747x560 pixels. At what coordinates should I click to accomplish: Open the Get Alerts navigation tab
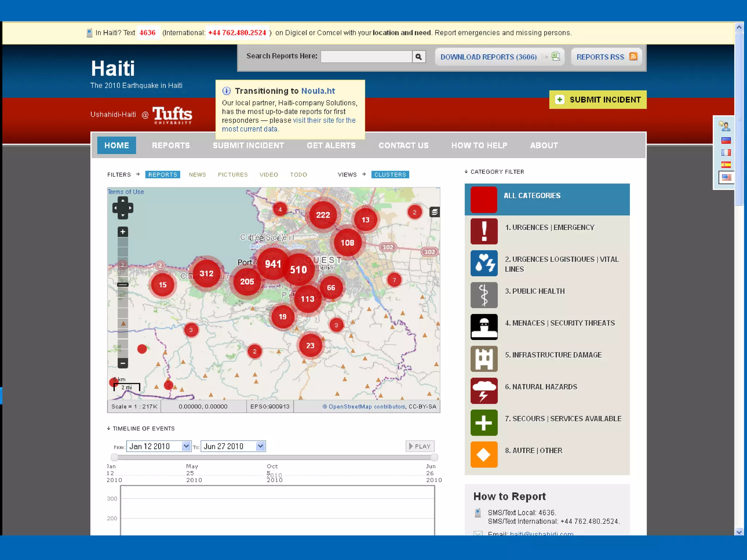[331, 145]
